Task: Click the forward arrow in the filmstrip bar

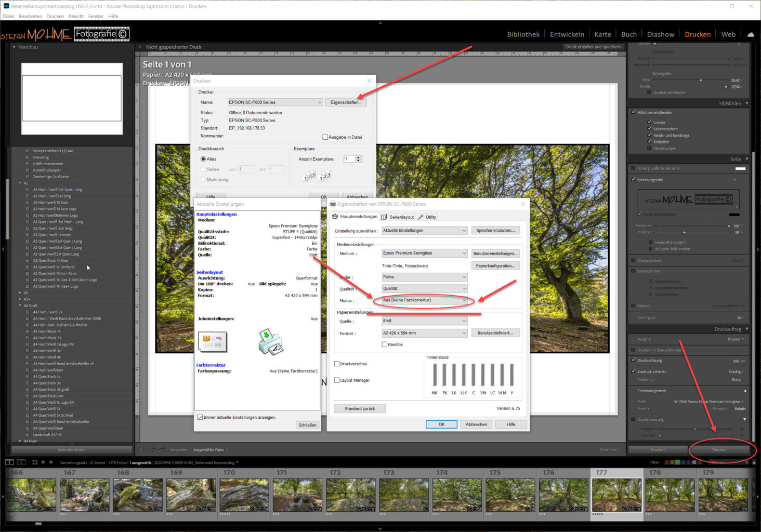Action: tap(51, 462)
